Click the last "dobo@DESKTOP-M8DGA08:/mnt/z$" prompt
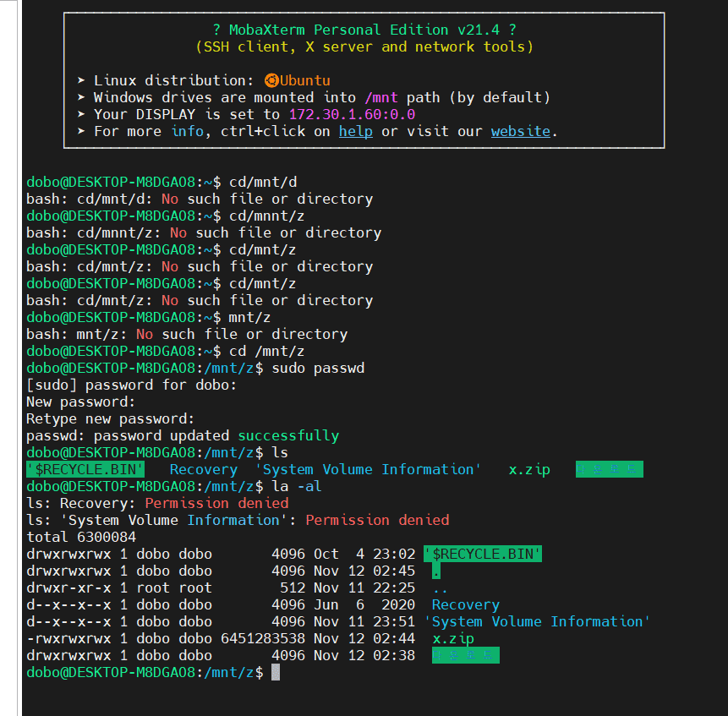The image size is (728, 716). coord(145,672)
